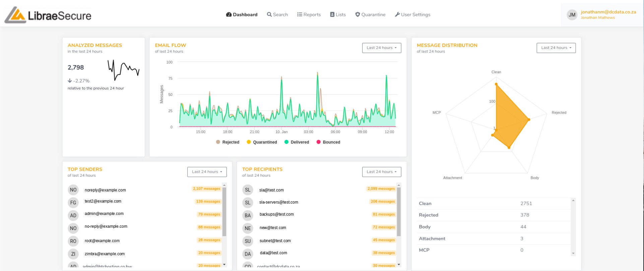Click the Rejected point on radar chart
Image resolution: width=644 pixels, height=271 pixels.
[529, 119]
